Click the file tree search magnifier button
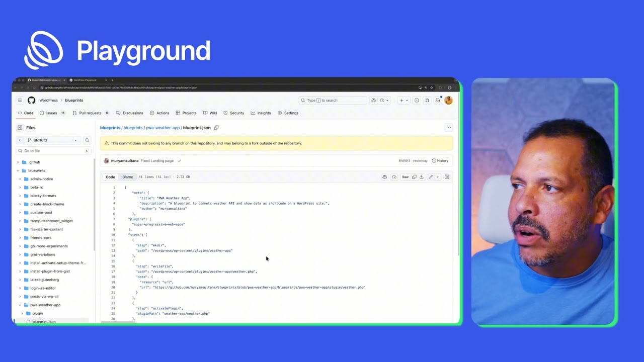Viewport: 644px width, 362px height. point(87,140)
